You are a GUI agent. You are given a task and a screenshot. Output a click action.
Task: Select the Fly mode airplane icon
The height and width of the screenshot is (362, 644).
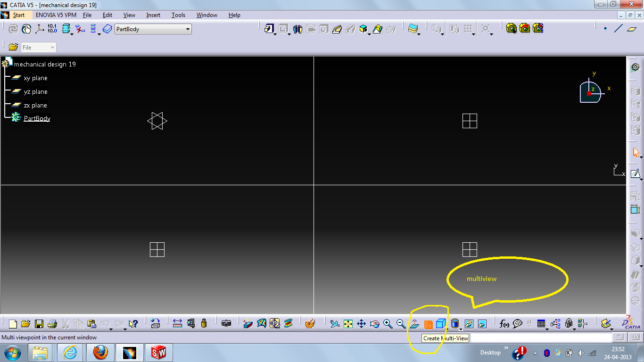(x=335, y=324)
